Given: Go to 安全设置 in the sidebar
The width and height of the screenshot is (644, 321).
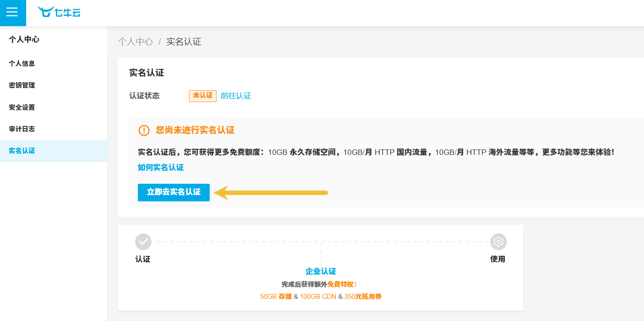Looking at the screenshot, I should [22, 107].
